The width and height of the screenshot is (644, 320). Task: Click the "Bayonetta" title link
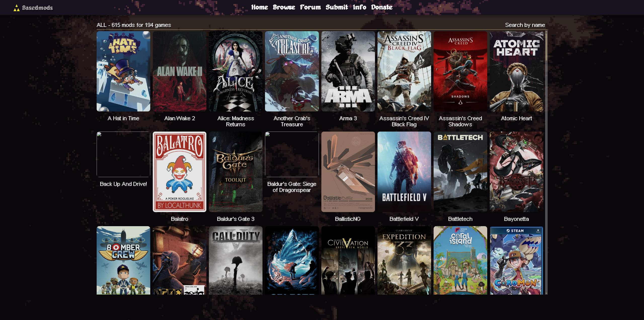(516, 219)
